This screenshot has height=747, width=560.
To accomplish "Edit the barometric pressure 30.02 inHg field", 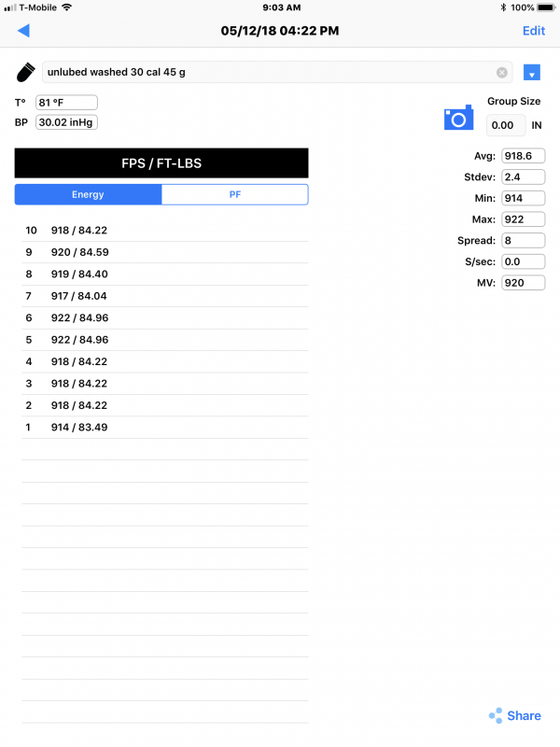I will pyautogui.click(x=66, y=122).
